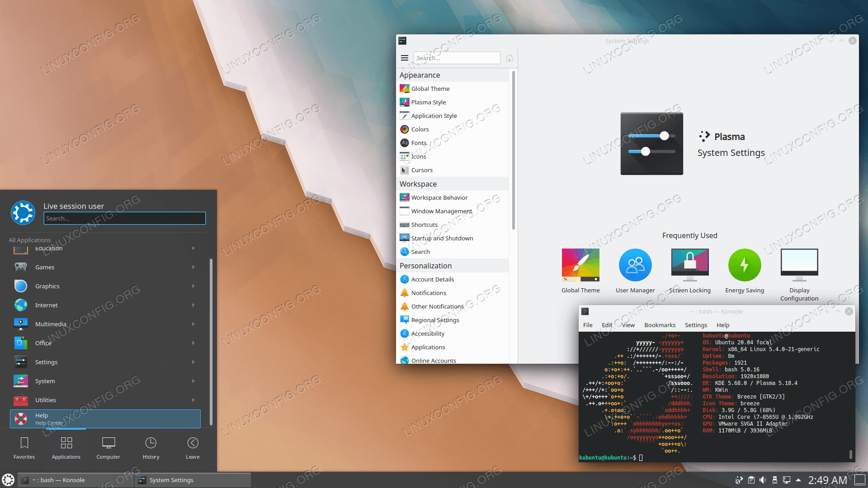Open removable devices tray icon
868x488 pixels.
[x=774, y=480]
